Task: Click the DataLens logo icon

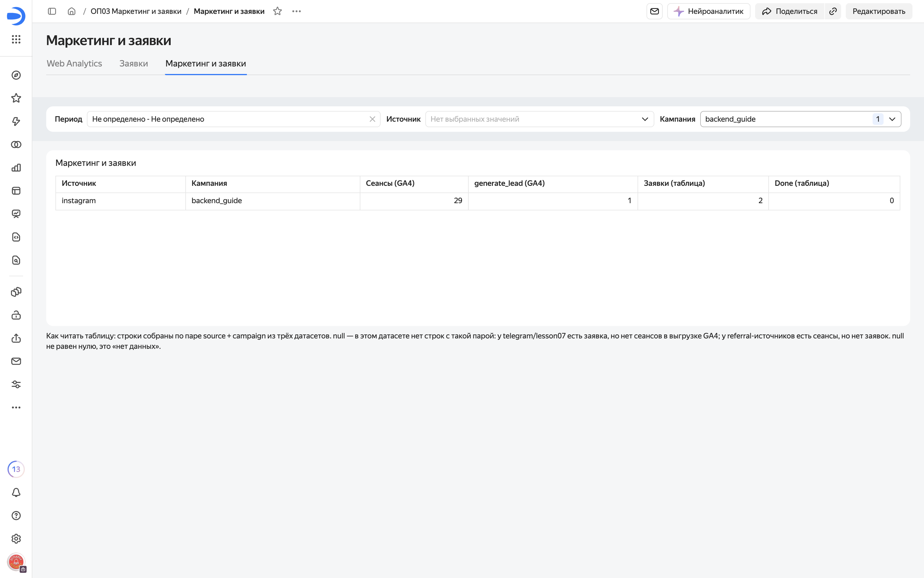Action: pos(16,16)
